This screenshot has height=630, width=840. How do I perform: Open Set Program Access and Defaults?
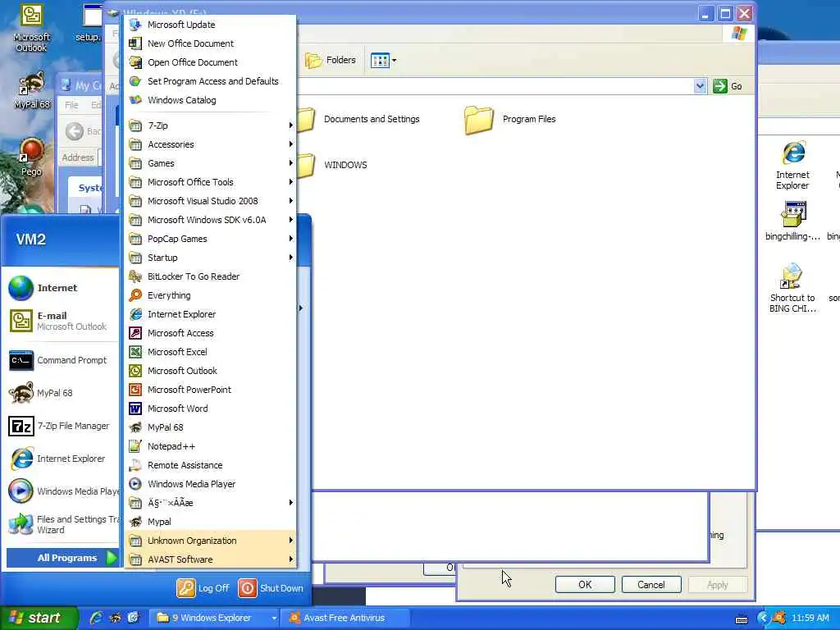[x=210, y=81]
